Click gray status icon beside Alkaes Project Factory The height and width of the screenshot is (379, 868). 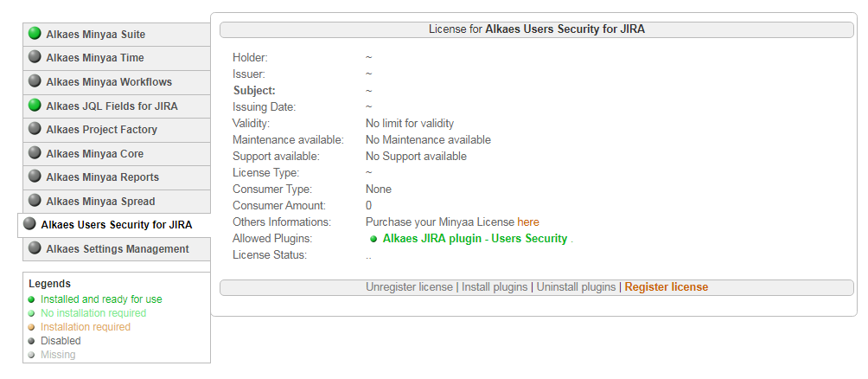tap(35, 129)
